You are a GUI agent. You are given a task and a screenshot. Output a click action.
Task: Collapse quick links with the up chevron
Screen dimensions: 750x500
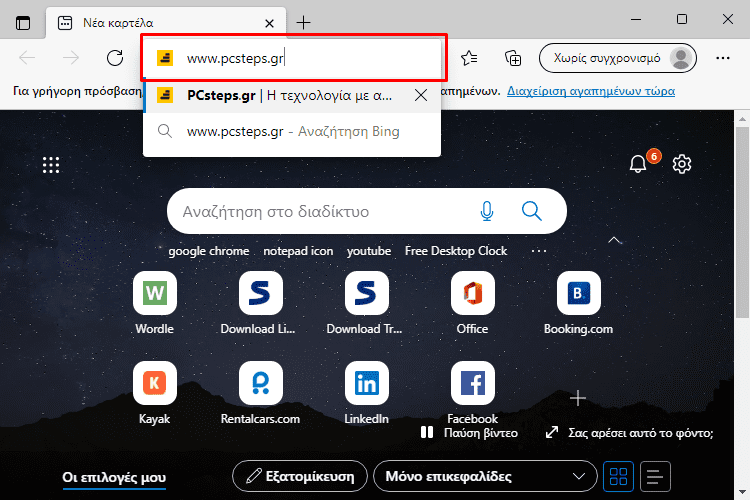point(614,240)
